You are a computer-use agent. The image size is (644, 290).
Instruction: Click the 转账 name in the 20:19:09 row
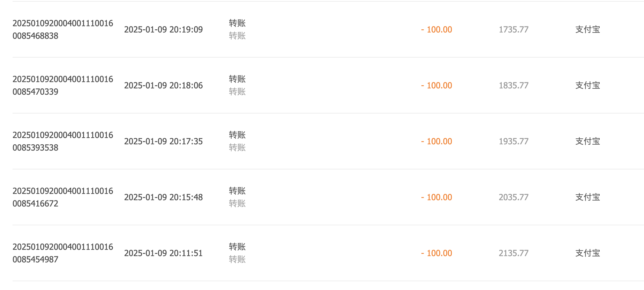237,23
